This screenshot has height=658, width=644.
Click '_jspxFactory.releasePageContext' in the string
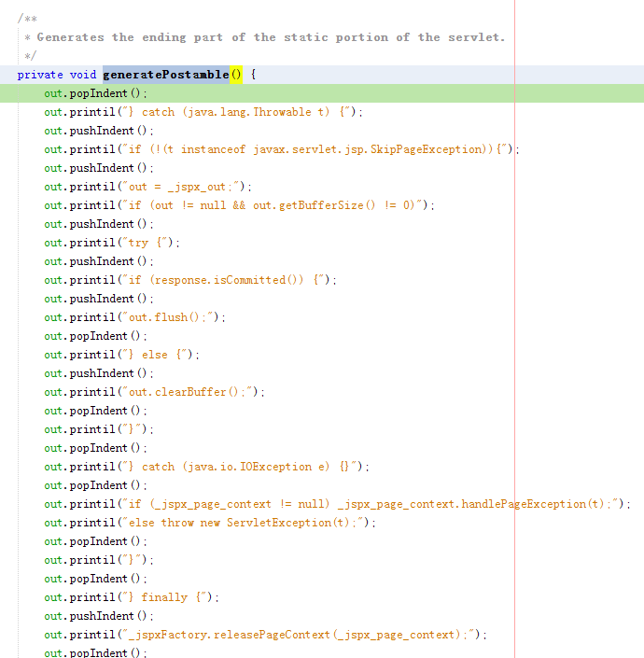230,635
